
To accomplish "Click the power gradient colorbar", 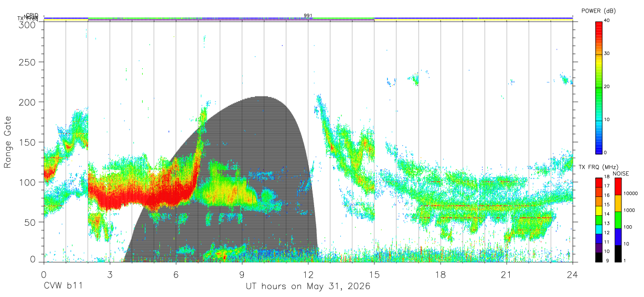I will pos(598,87).
